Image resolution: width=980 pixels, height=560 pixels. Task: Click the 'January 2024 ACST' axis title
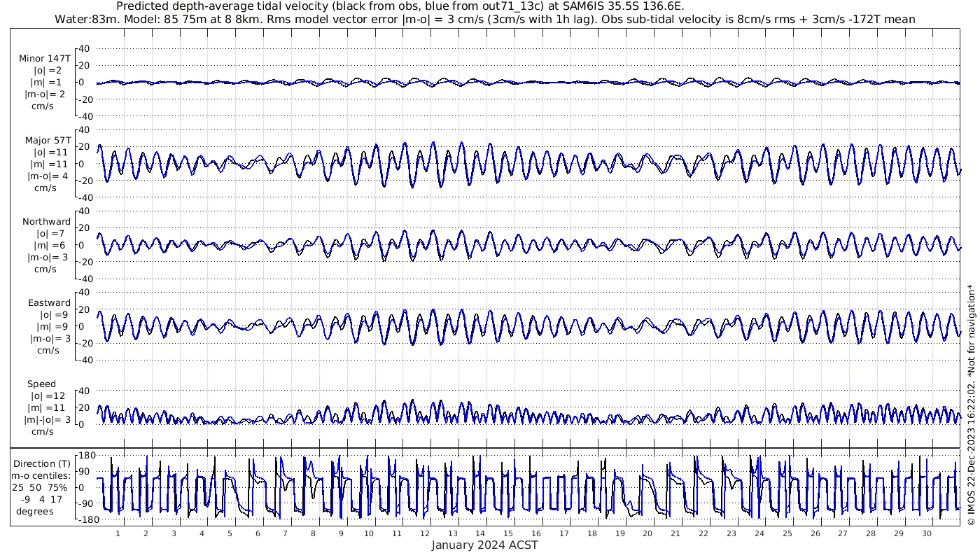[x=484, y=545]
